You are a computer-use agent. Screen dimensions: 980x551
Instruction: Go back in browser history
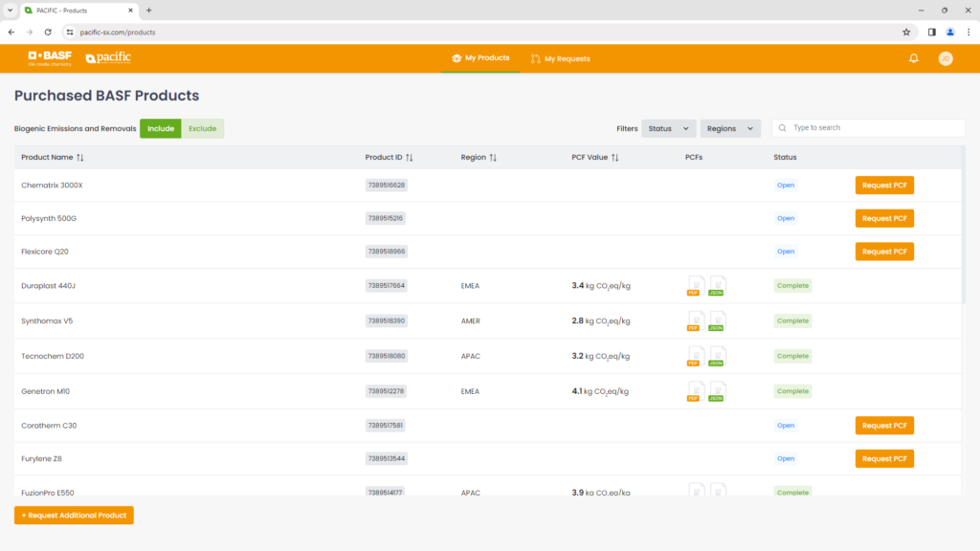click(x=11, y=32)
